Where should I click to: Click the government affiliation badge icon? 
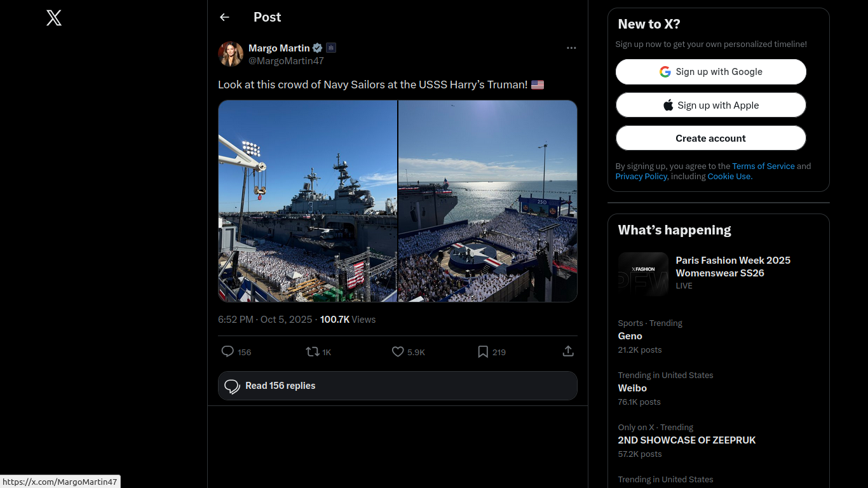331,48
